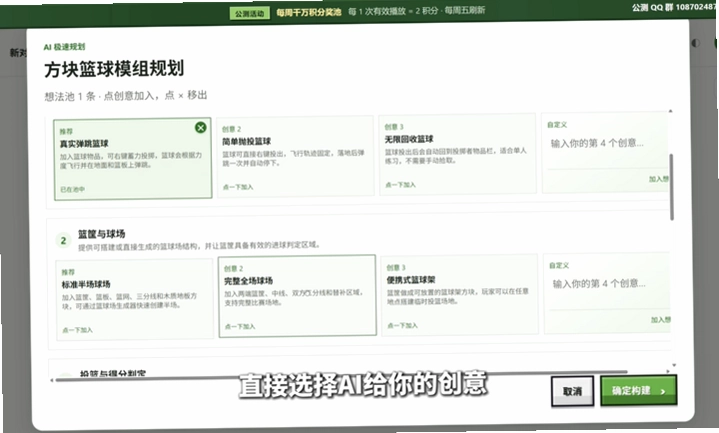Click the 公测活动 badge in top banner
The height and width of the screenshot is (433, 719).
[x=249, y=13]
